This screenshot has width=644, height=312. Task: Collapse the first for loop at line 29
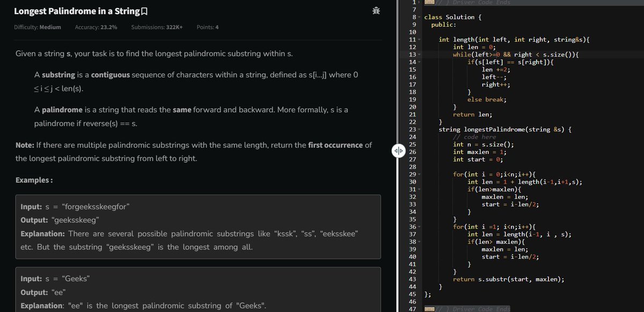420,175
